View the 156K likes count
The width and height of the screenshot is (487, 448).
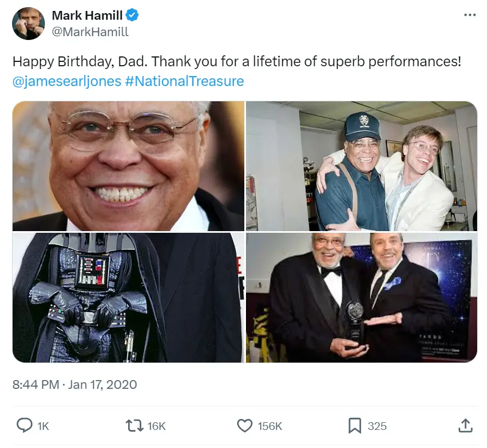tap(268, 425)
